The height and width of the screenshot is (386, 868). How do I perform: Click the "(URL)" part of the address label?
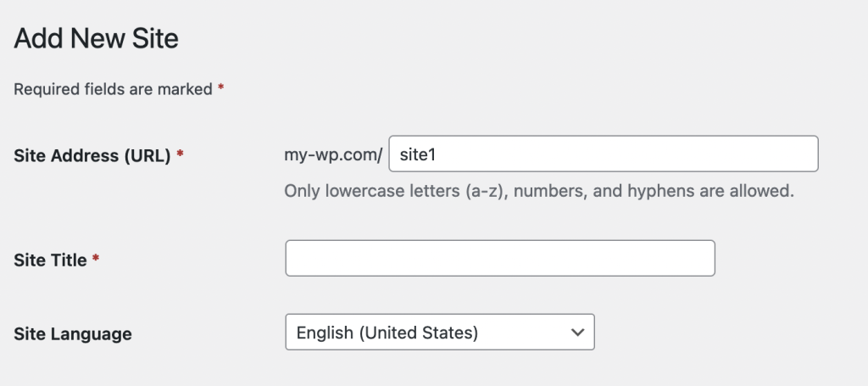coord(147,156)
